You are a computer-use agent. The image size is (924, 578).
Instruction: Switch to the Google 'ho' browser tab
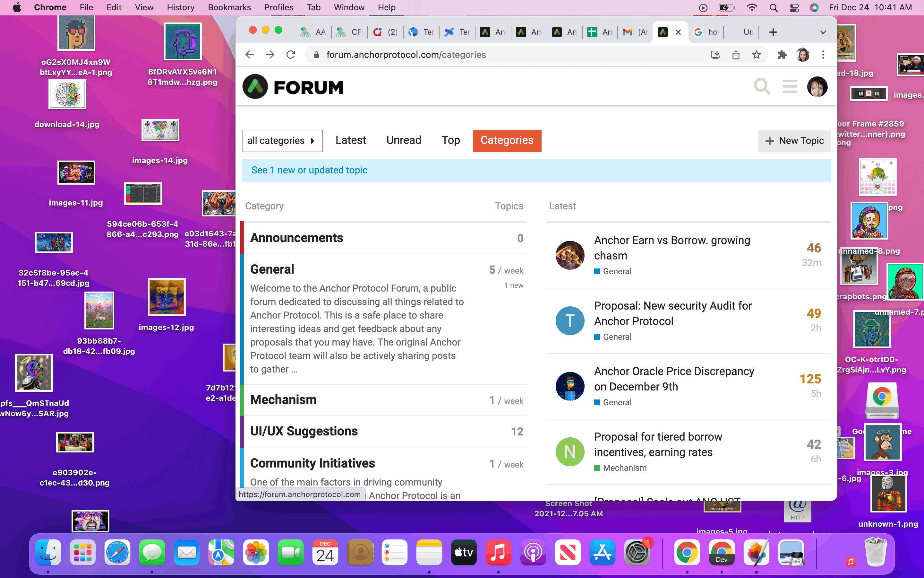(x=706, y=32)
